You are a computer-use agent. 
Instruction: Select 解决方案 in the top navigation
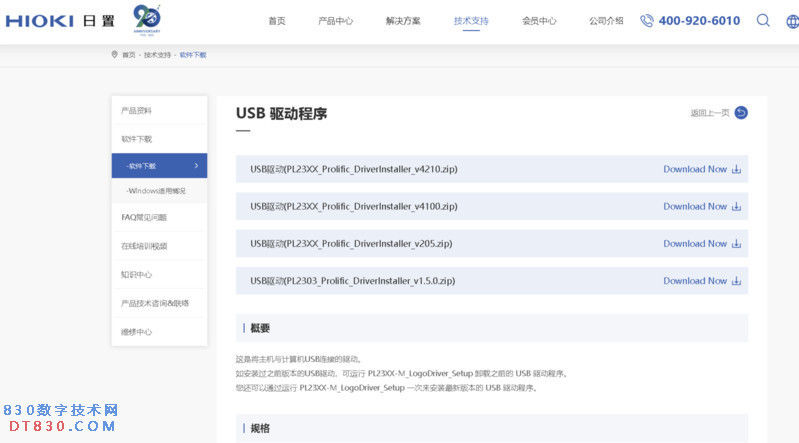(403, 21)
